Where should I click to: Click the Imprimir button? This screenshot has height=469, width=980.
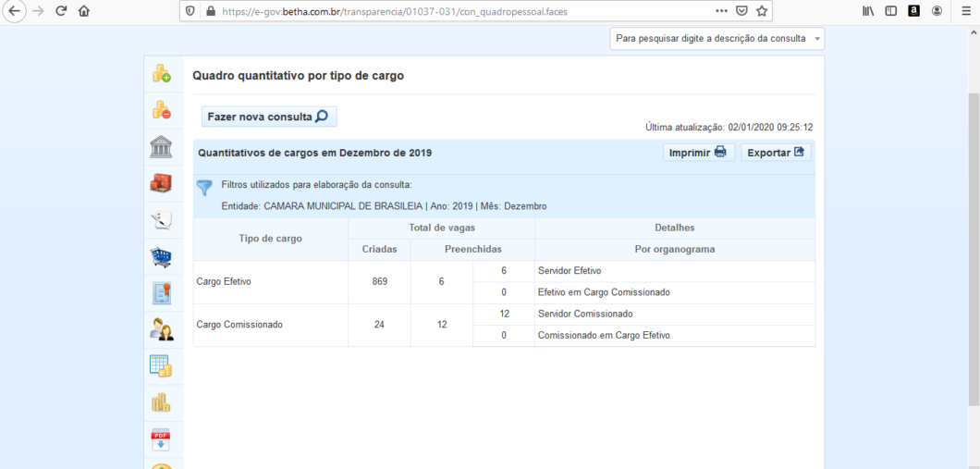[699, 153]
